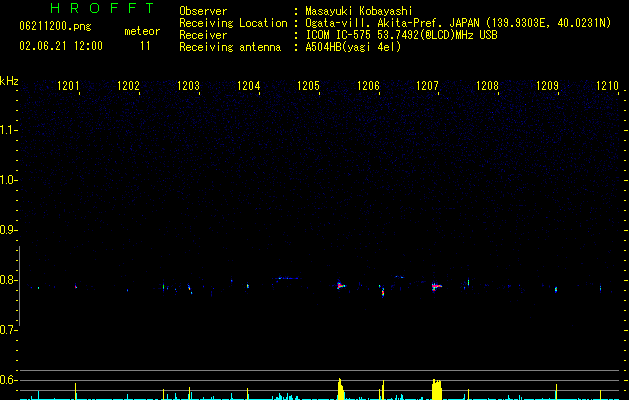629x400 pixels.
Task: Click the tall yellow power peak after 1205
Action: coord(341,389)
